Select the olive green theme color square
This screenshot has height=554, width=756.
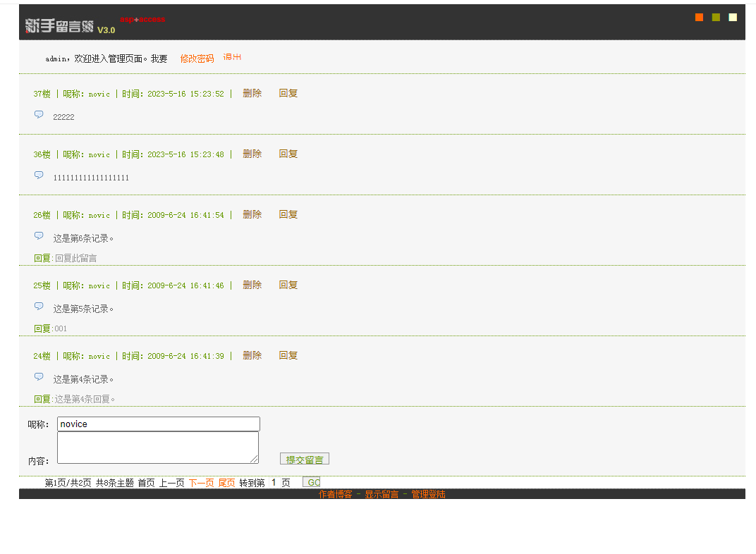coord(716,18)
